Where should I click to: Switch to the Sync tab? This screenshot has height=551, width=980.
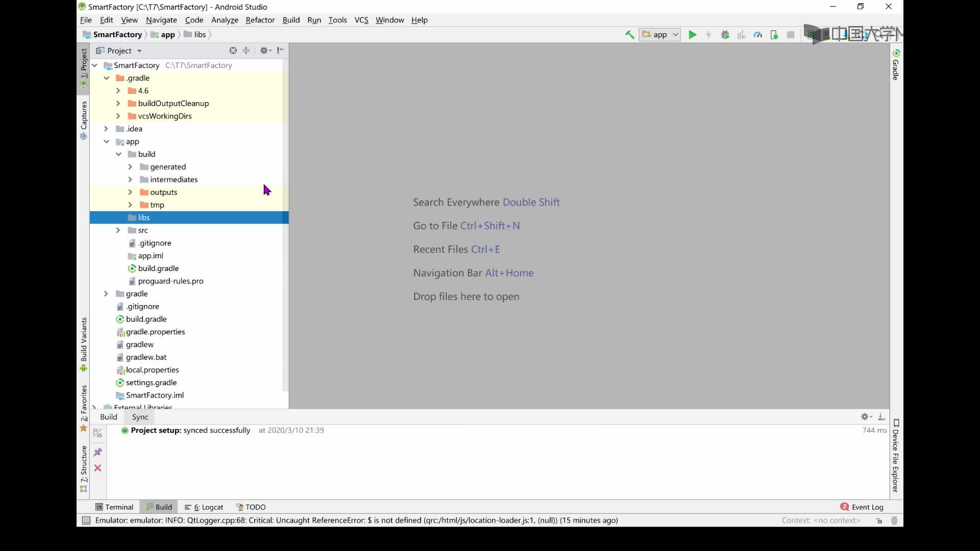(x=140, y=417)
